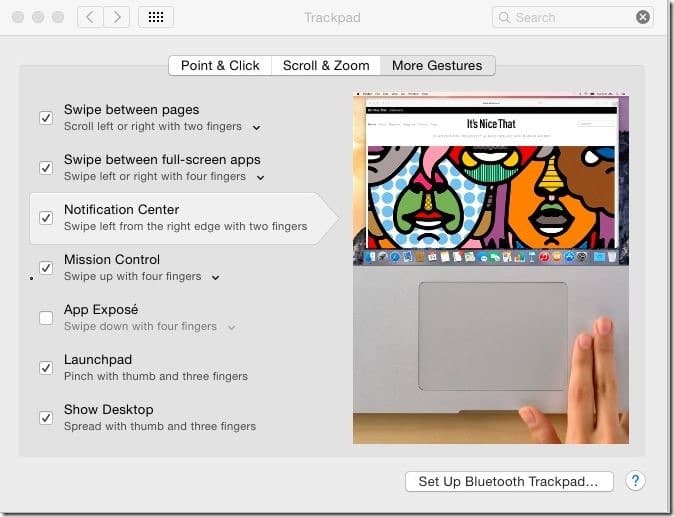Select the Notification Center row label
Image resolution: width=674 pixels, height=517 pixels.
coord(122,210)
